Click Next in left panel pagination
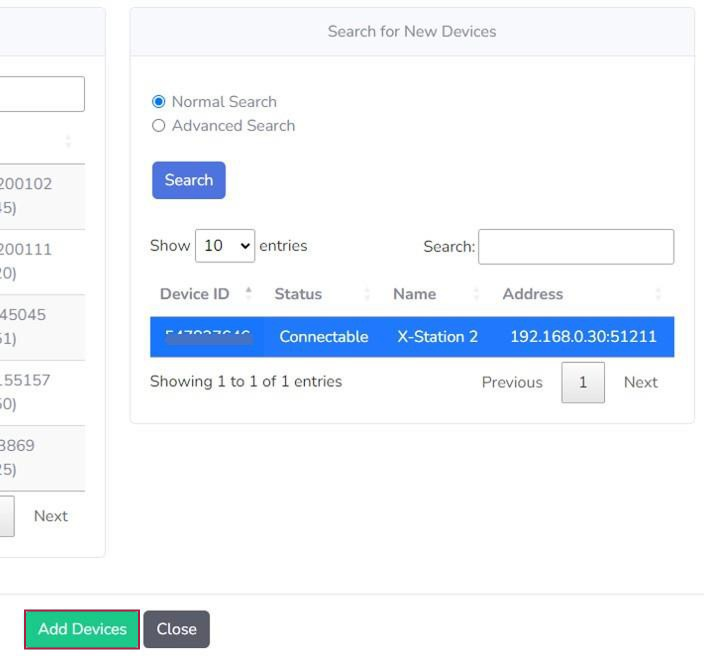The image size is (704, 656). pyautogui.click(x=51, y=516)
